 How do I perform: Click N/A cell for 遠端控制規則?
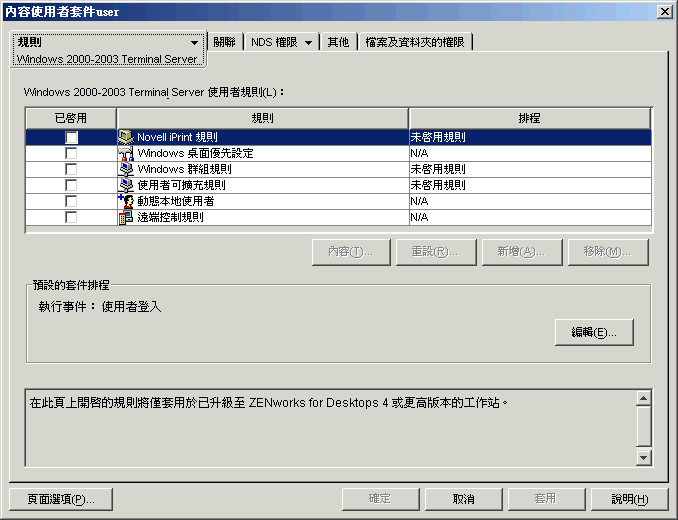pos(530,217)
